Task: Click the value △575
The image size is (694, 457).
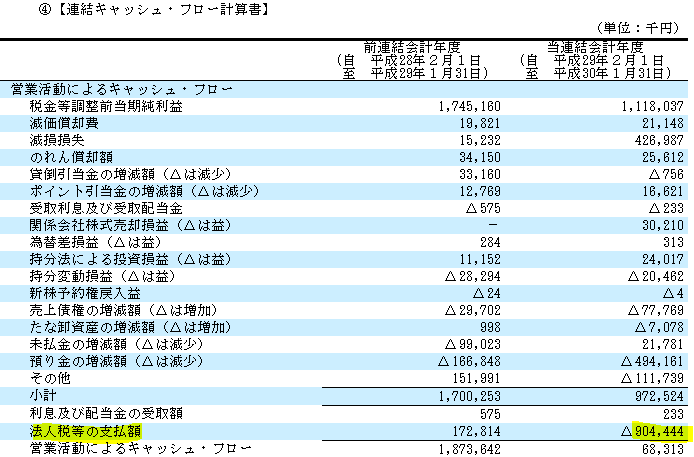Action: 483,208
